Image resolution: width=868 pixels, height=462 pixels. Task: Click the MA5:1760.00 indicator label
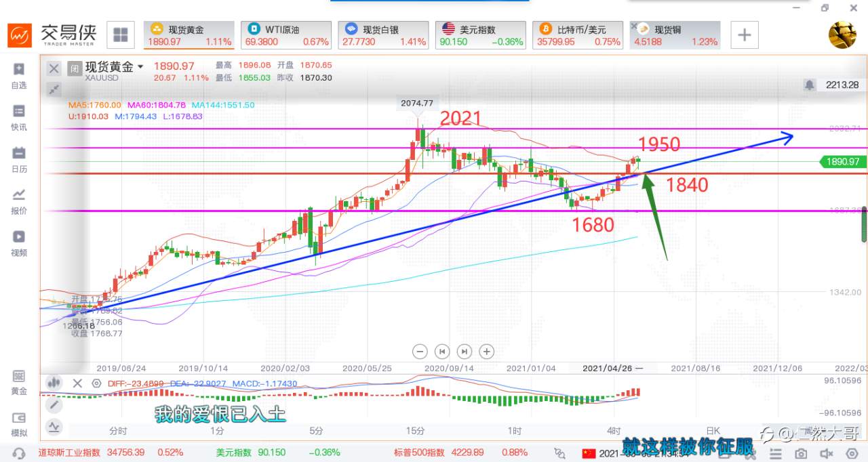95,105
